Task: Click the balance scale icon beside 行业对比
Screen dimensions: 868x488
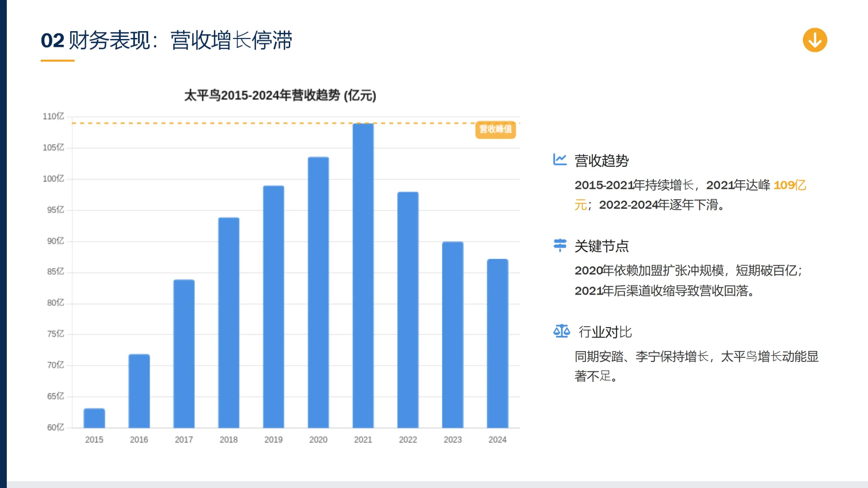Action: click(x=561, y=331)
